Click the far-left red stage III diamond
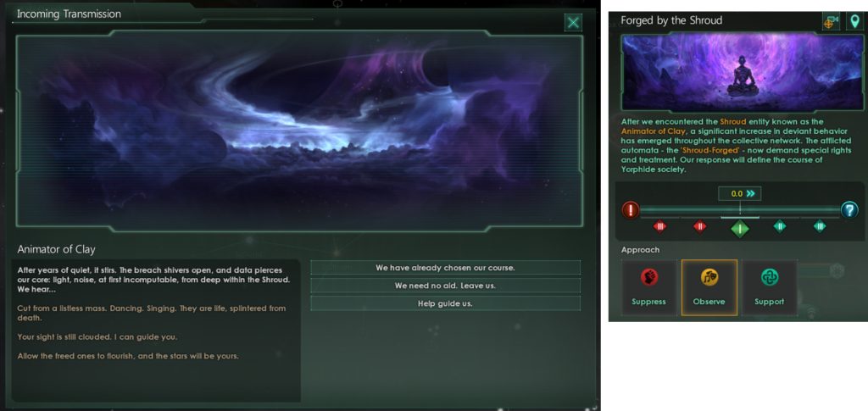The width and height of the screenshot is (868, 411). point(659,226)
